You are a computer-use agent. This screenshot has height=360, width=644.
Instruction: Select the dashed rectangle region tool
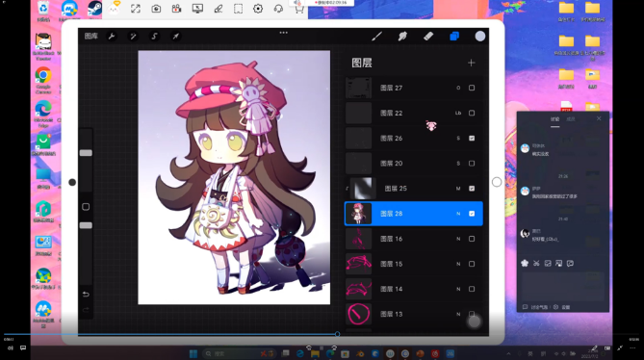pos(238,9)
